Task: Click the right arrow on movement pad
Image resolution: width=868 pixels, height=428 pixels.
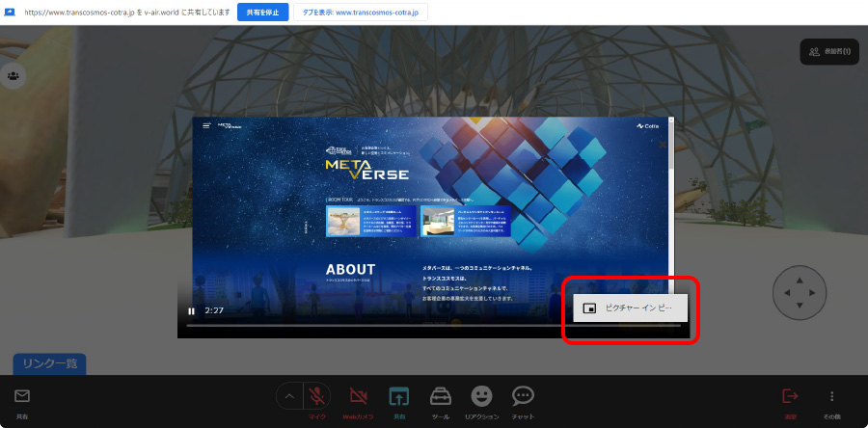Action: click(x=812, y=293)
